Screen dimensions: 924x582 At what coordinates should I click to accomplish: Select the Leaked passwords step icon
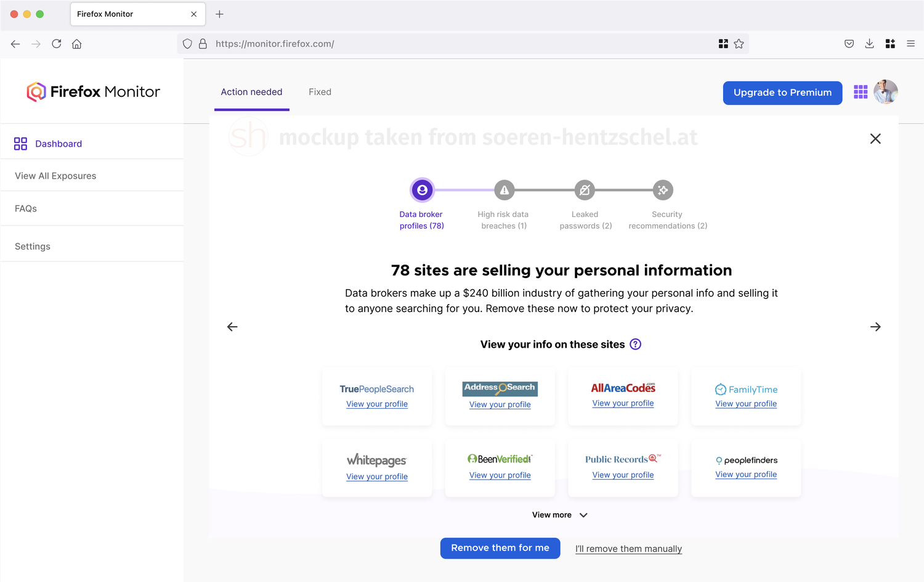coord(585,191)
